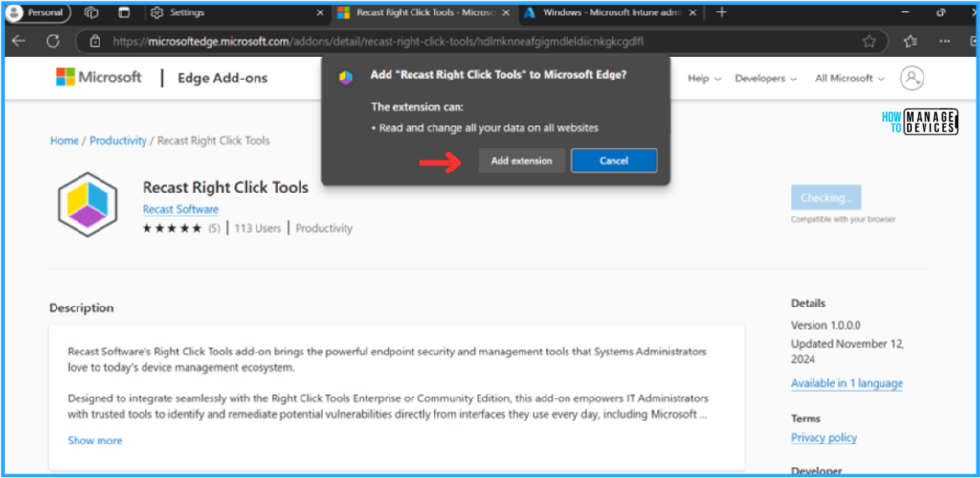
Task: Open the Privacy policy link
Action: (824, 438)
